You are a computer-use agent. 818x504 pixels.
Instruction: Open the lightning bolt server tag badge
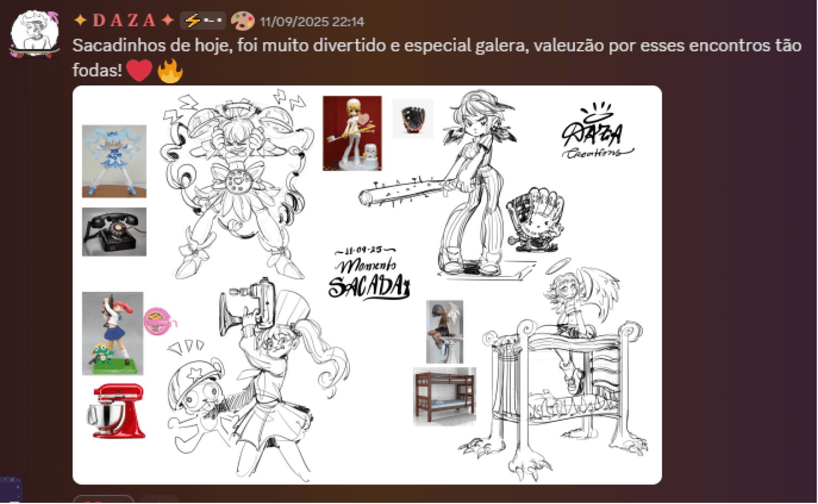click(x=203, y=21)
